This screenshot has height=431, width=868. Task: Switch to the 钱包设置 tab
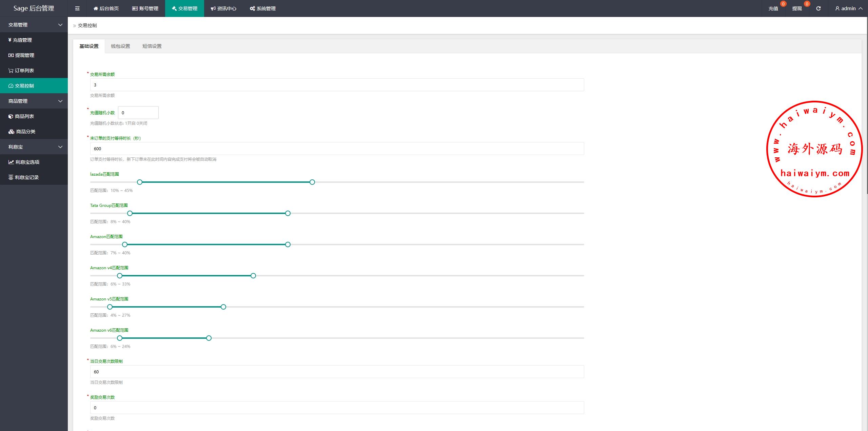point(120,46)
